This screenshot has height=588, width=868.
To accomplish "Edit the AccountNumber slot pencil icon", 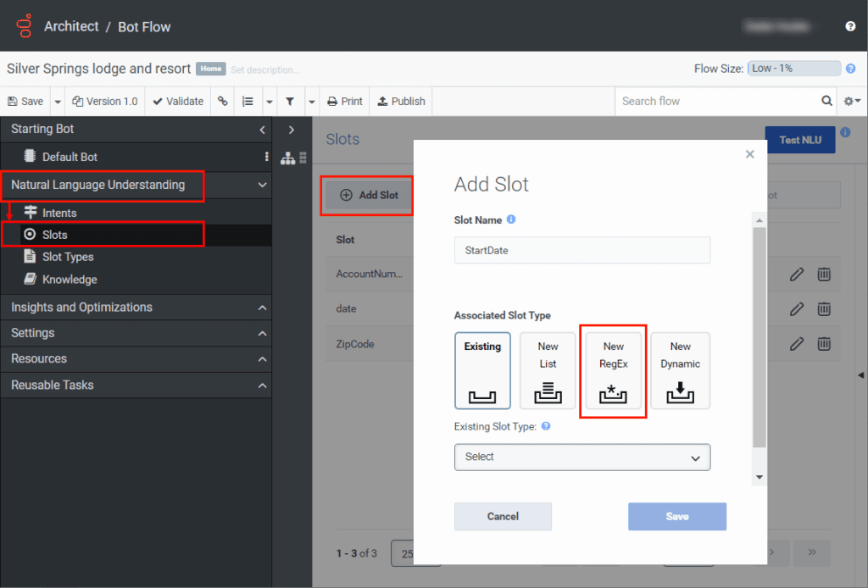I will (x=797, y=274).
